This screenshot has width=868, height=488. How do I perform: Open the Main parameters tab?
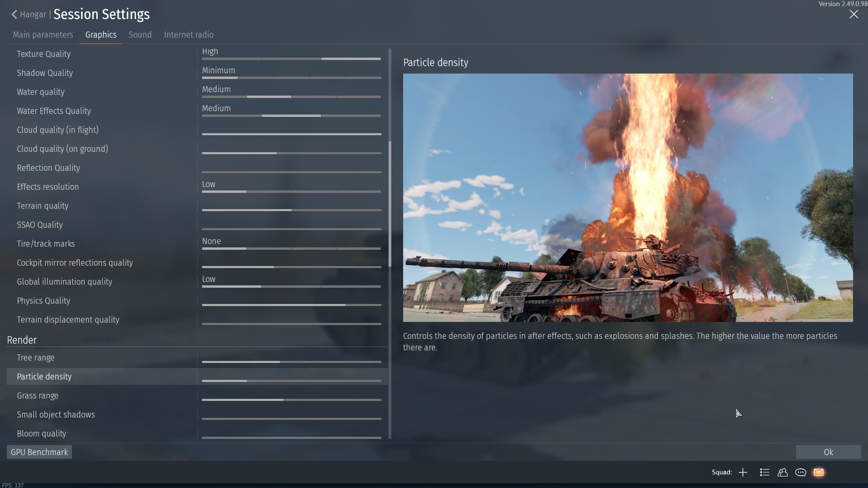(43, 35)
